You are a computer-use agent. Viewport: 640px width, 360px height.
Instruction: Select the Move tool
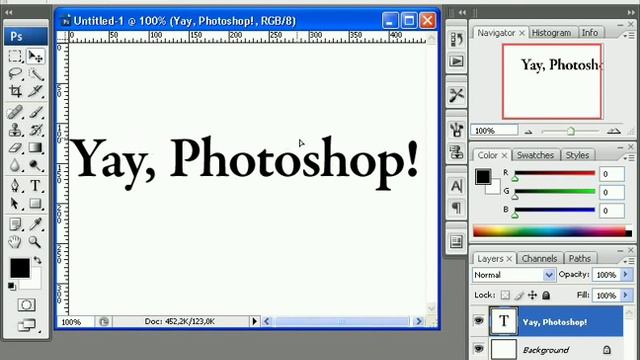(x=36, y=56)
